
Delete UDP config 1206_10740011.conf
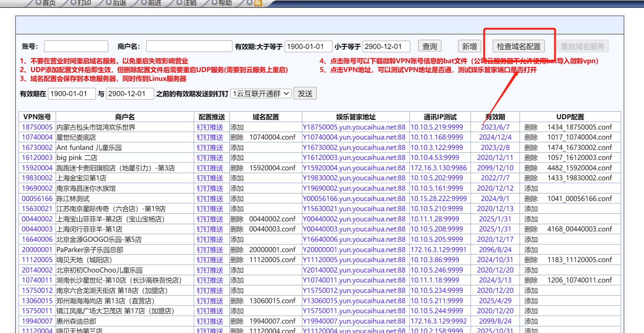pos(531,280)
